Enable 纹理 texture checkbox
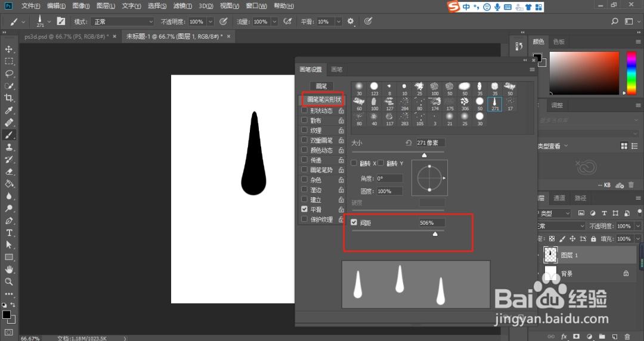This screenshot has height=341, width=644. [x=304, y=130]
